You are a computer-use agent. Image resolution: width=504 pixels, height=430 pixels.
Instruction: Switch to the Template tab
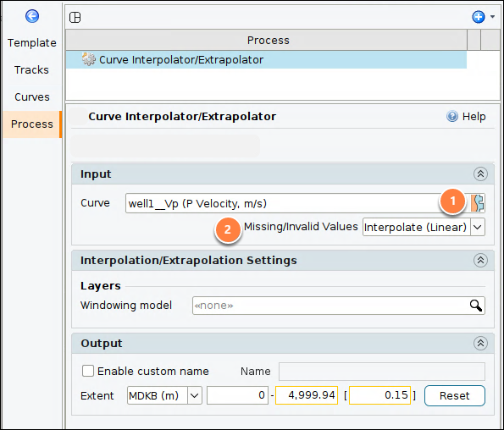[x=32, y=42]
